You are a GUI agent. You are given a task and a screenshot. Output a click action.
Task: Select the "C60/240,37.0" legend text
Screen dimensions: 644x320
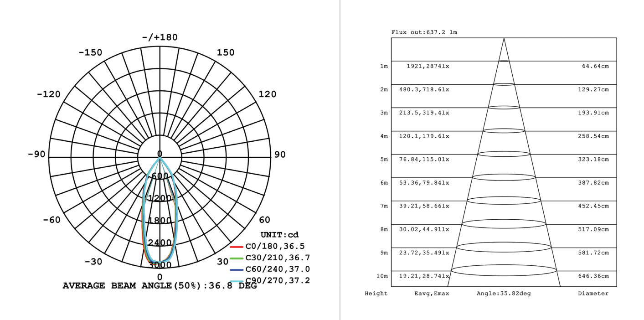278,269
